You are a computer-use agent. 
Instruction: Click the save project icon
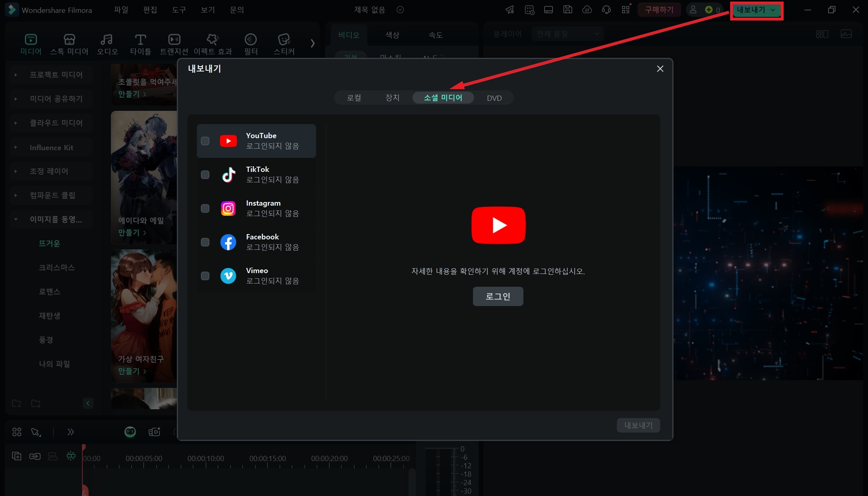(x=567, y=10)
